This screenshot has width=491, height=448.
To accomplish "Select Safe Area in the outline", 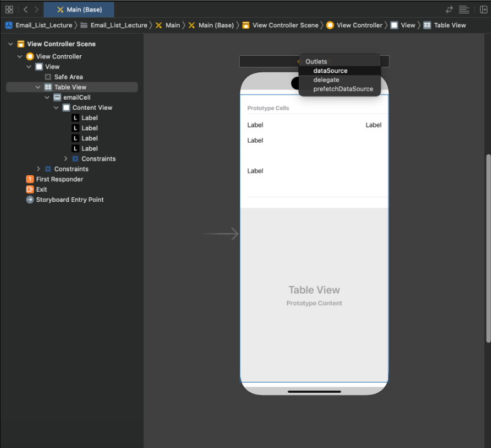I will tap(69, 77).
